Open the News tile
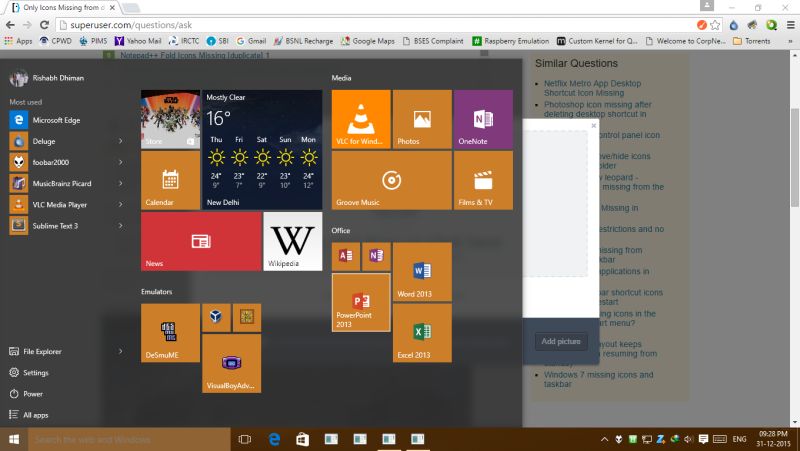 tap(201, 241)
